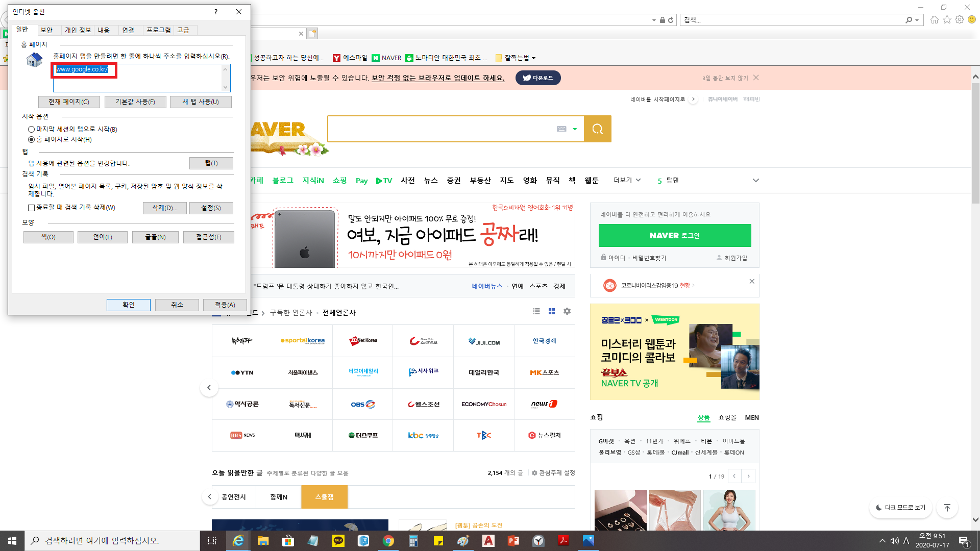
Task: Open browser favorites star icon
Action: [x=947, y=20]
